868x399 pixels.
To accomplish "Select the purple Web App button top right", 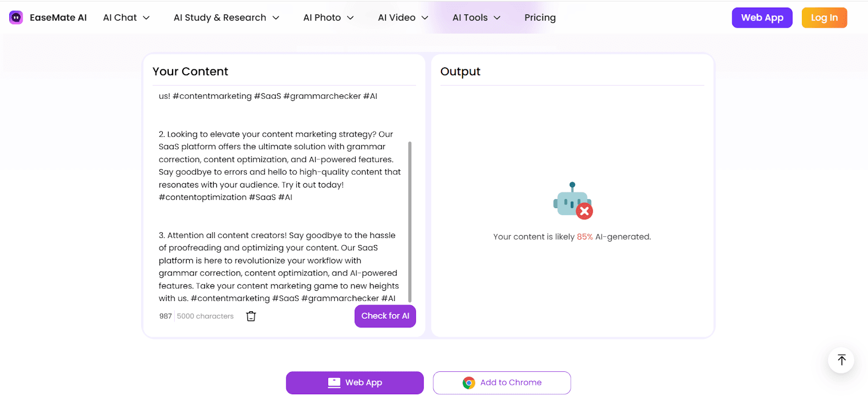I will point(762,17).
